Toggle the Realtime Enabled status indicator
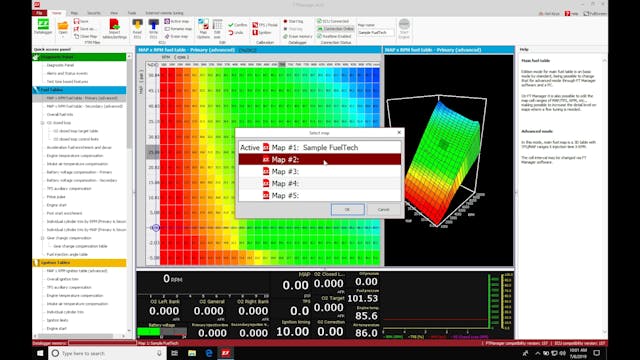The image size is (640, 360). click(334, 36)
